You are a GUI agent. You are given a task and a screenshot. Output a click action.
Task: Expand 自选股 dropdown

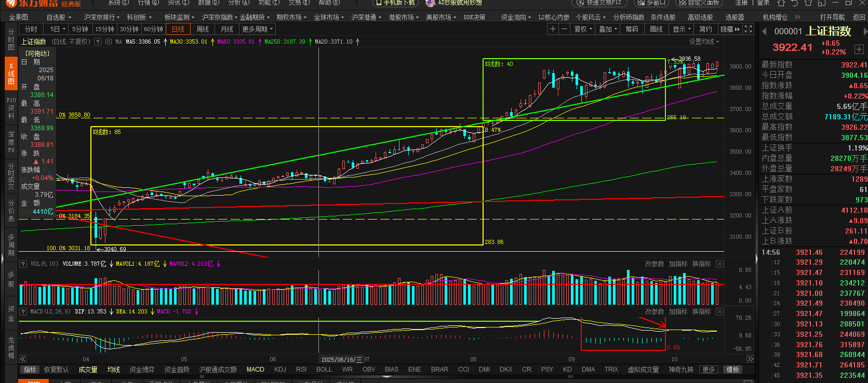point(59,17)
